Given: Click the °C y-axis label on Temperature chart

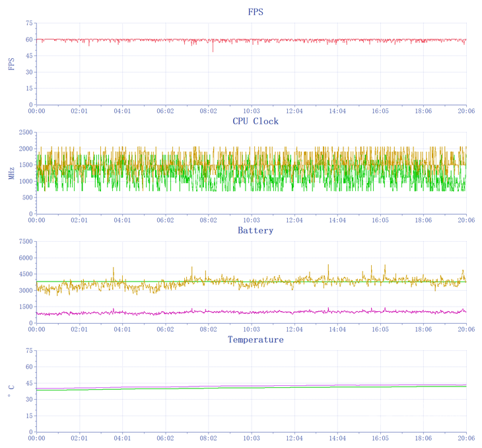Looking at the screenshot, I should pos(11,391).
